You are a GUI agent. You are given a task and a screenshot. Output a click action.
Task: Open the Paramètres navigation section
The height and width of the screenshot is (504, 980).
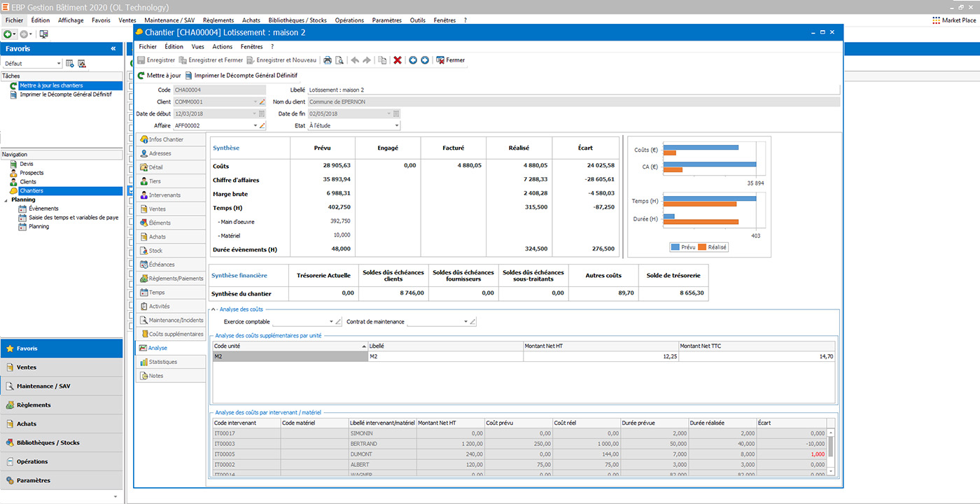pos(62,480)
